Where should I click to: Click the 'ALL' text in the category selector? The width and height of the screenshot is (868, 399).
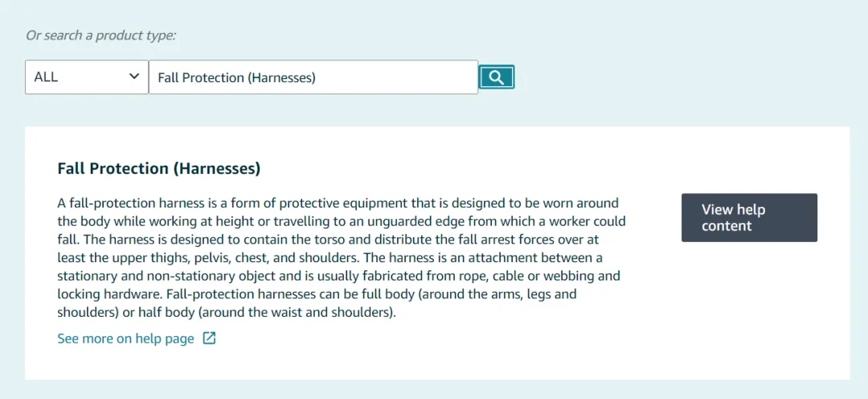[46, 77]
